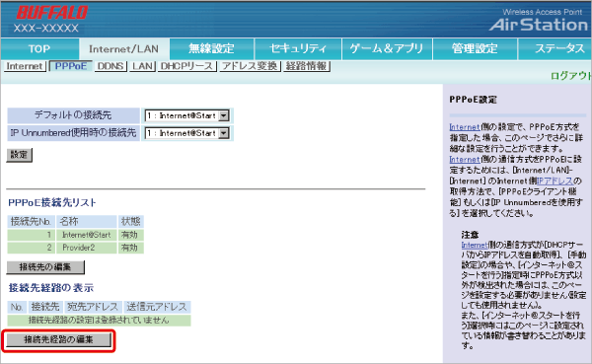Open the 経路情報 sub-tab
This screenshot has width=592, height=364.
307,66
